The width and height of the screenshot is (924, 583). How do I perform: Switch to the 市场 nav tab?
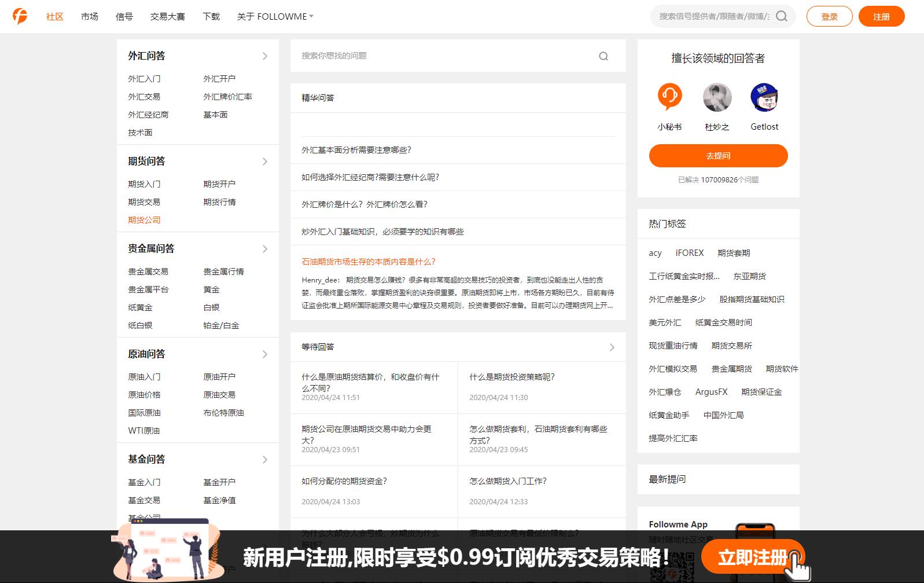[90, 17]
